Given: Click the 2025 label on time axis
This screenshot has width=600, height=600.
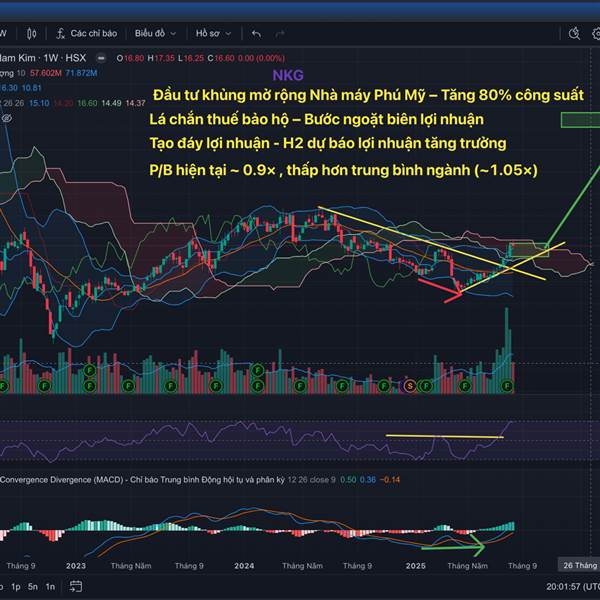Looking at the screenshot, I should point(416,566).
